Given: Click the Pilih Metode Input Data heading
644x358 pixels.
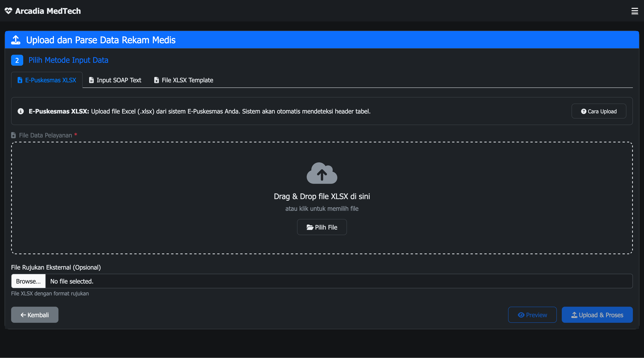Looking at the screenshot, I should coord(68,60).
